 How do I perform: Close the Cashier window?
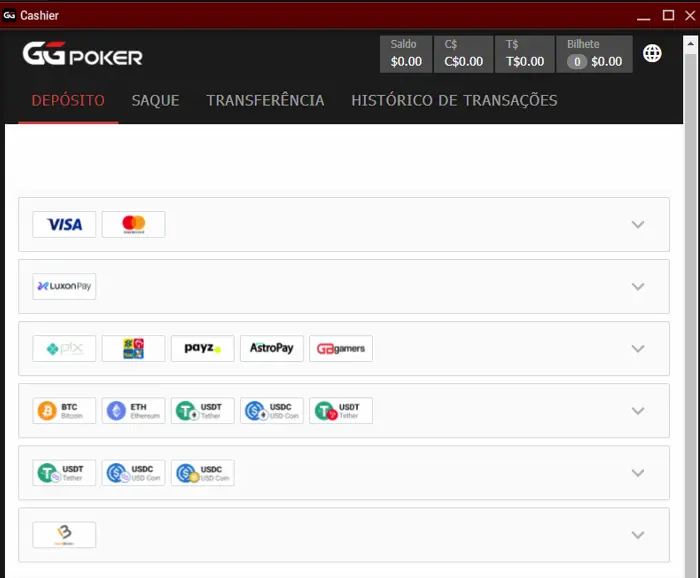[690, 15]
